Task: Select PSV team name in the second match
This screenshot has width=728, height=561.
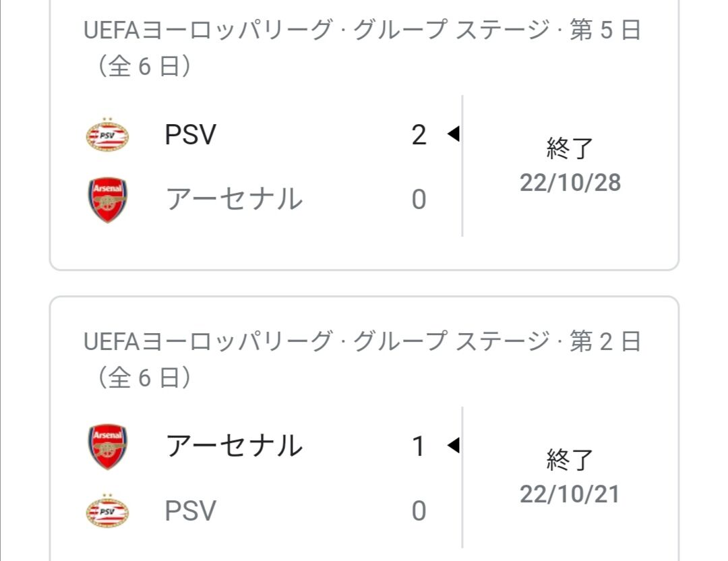Action: pos(190,511)
